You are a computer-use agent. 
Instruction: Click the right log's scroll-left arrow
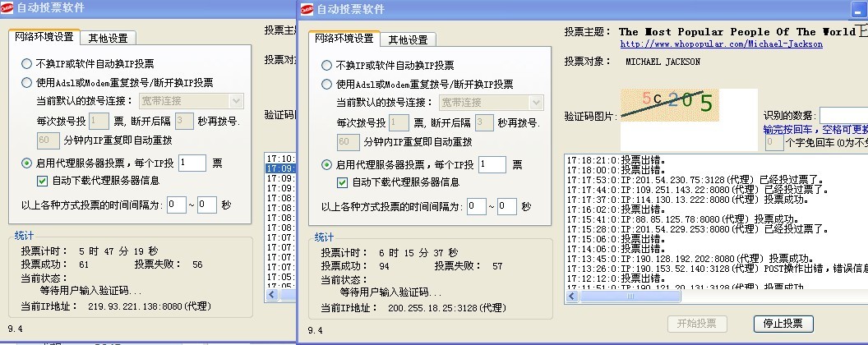pos(572,297)
